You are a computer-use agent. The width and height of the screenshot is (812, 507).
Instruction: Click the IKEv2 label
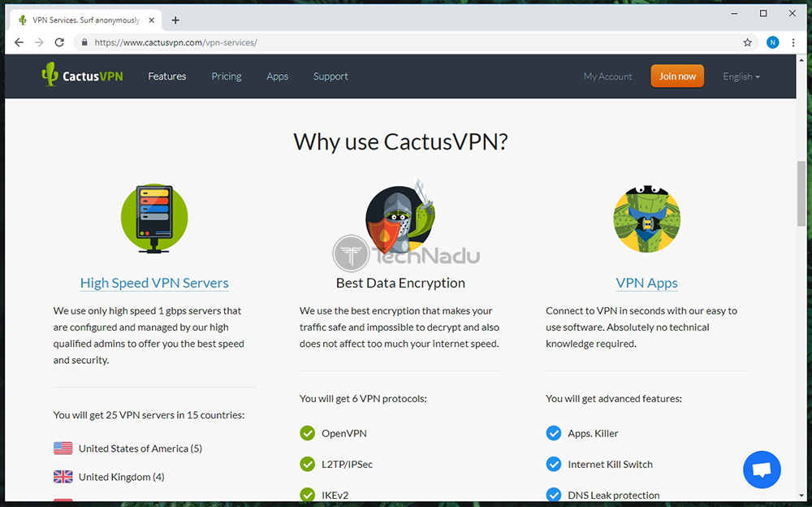[x=335, y=495]
